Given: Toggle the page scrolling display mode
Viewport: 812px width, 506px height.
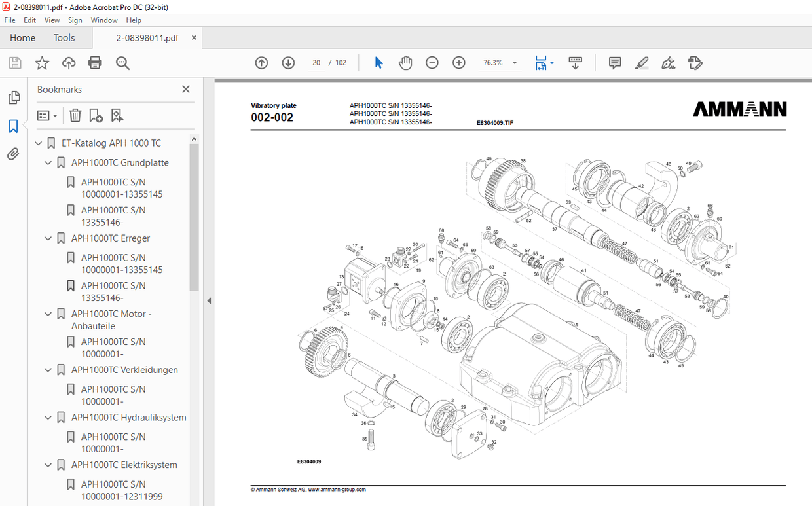Looking at the screenshot, I should coord(542,62).
